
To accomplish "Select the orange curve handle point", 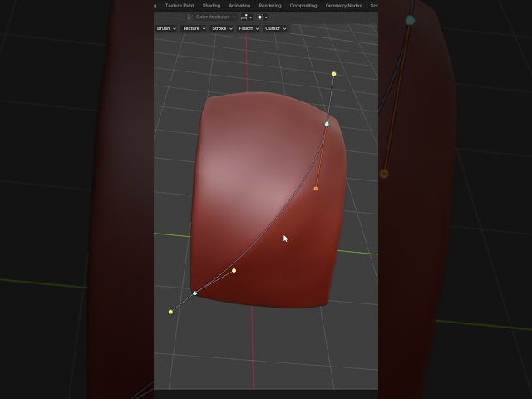I will 316,189.
